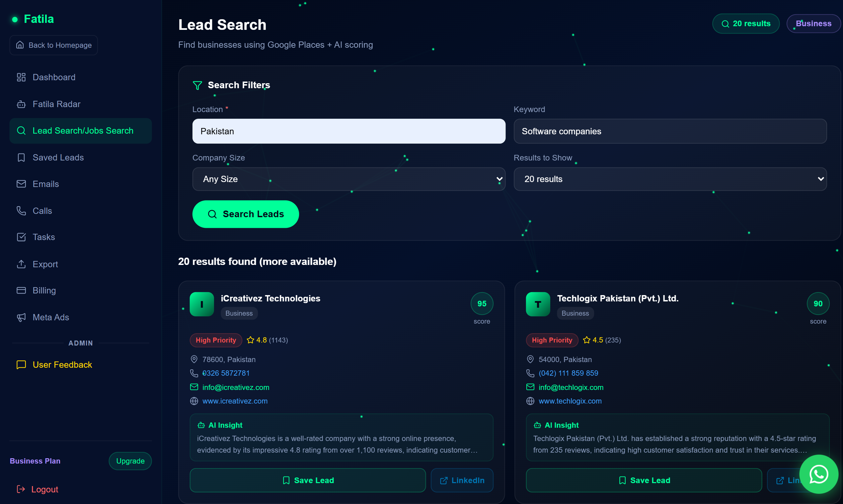Click the Meta Ads megaphone icon
This screenshot has width=843, height=504.
(21, 317)
